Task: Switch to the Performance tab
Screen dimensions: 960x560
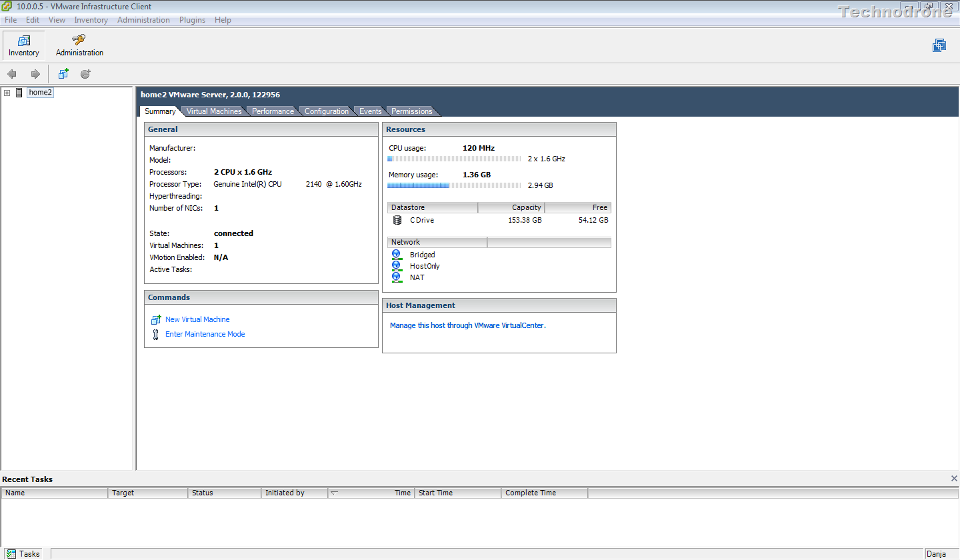Action: click(273, 111)
